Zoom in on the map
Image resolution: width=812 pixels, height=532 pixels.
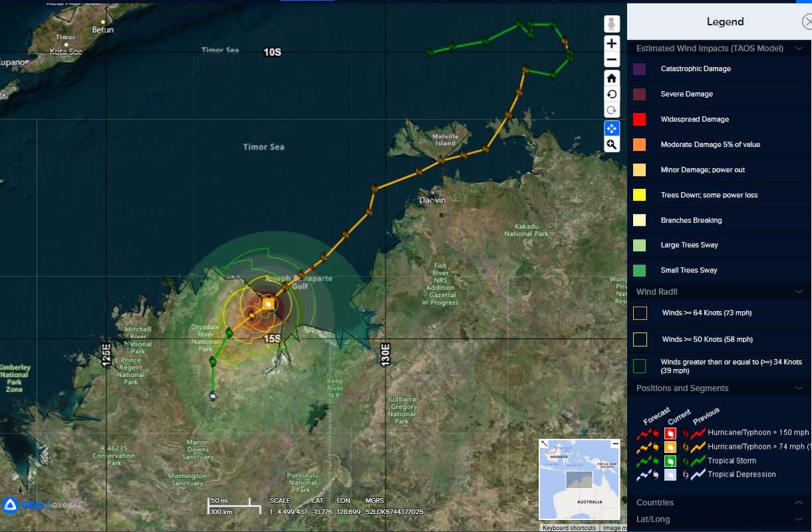(x=612, y=43)
